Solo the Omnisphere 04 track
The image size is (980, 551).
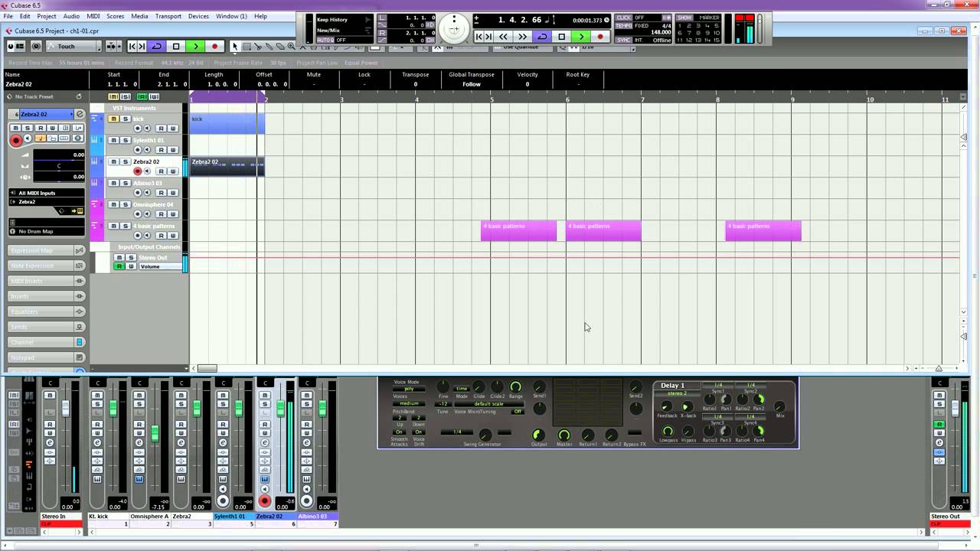(x=125, y=204)
